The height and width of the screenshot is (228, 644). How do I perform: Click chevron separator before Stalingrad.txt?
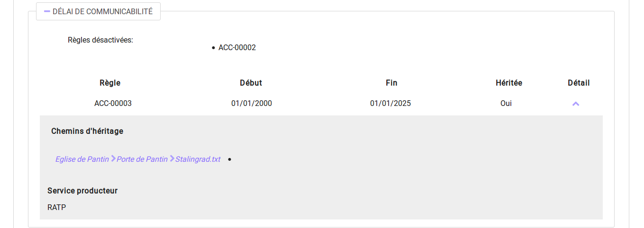pos(172,159)
